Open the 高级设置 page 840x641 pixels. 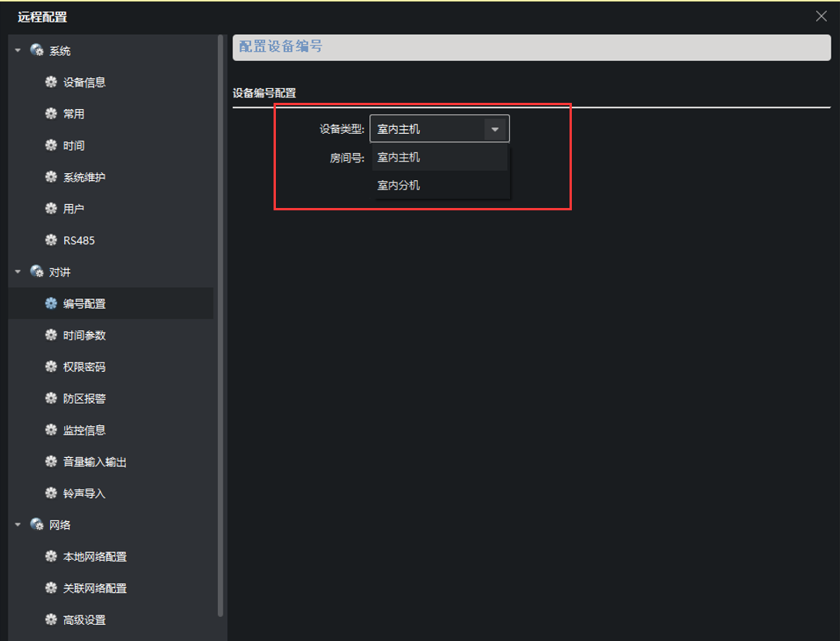pyautogui.click(x=84, y=619)
